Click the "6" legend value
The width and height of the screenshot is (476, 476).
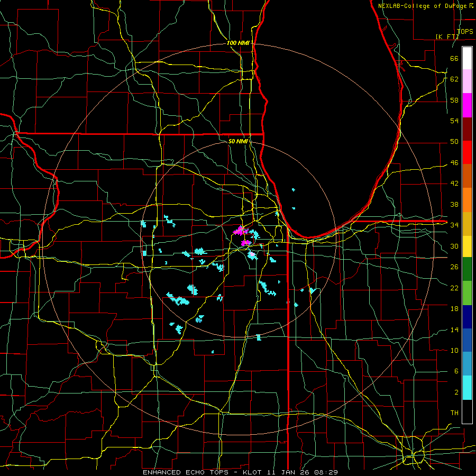(x=456, y=371)
